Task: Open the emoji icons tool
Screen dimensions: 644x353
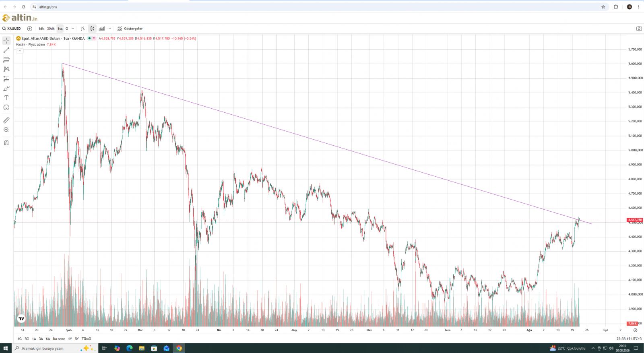Action: [x=6, y=107]
